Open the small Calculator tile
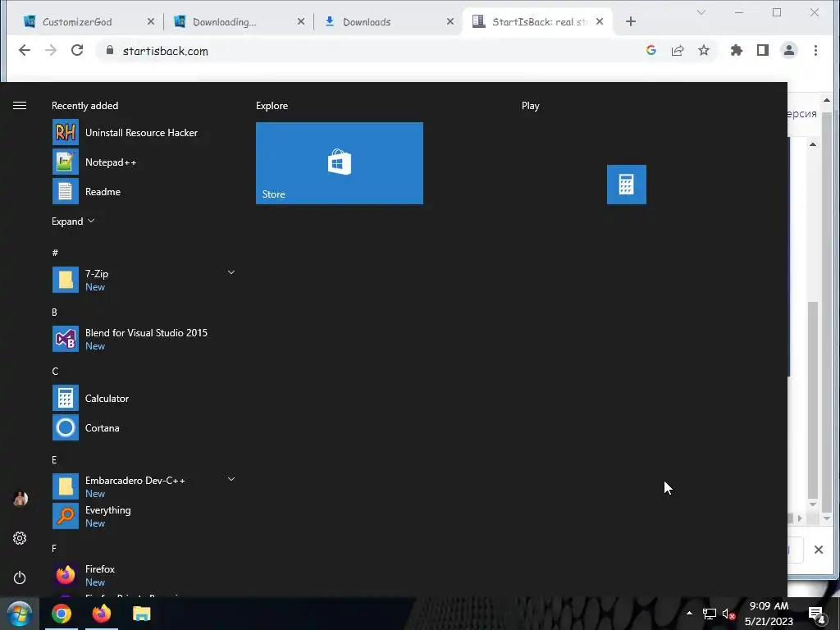The image size is (840, 630). coord(626,185)
